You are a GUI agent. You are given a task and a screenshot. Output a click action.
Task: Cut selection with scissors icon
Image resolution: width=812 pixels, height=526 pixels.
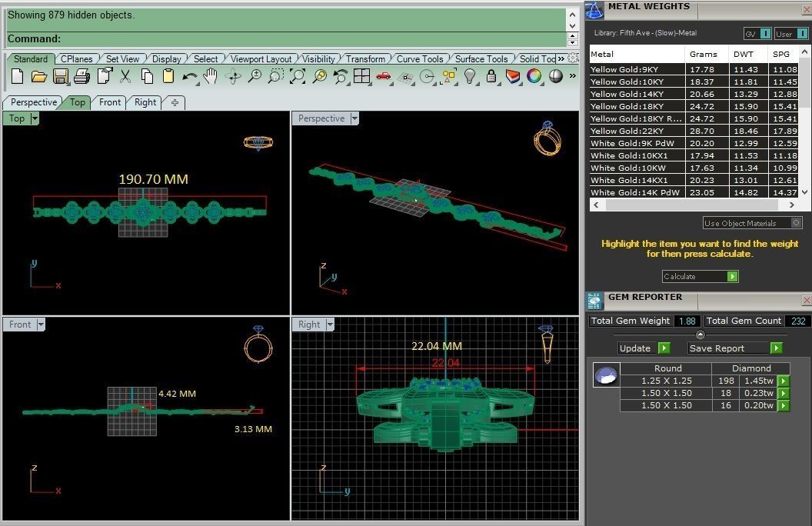(x=125, y=77)
